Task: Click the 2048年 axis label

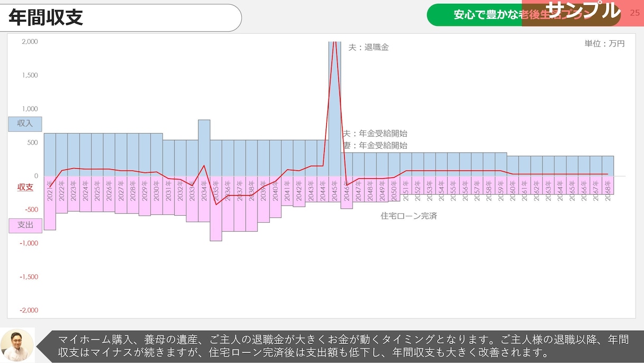Action: click(370, 191)
